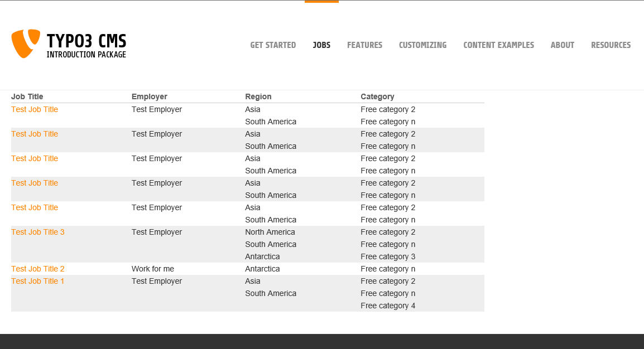Select the 'Free category 4' text
Image resolution: width=644 pixels, height=349 pixels.
[x=388, y=306]
